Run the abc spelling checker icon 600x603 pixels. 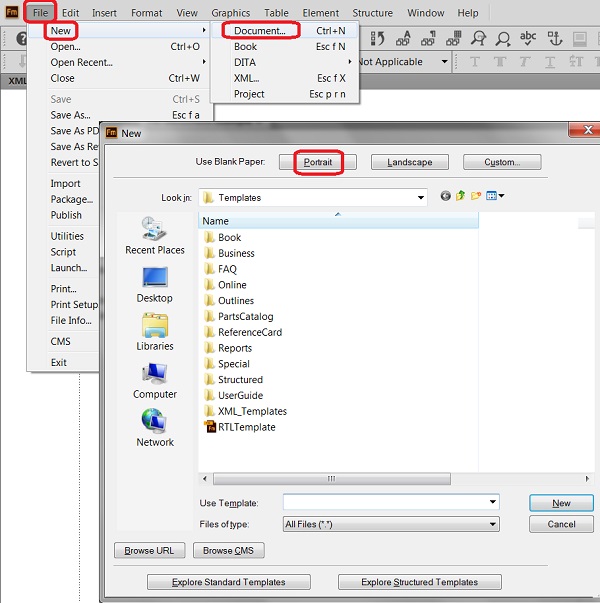coord(528,38)
